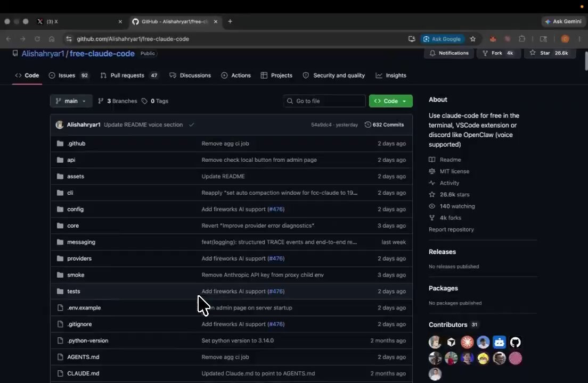This screenshot has height=383, width=588.
Task: Open the messaging folder
Action: (81, 242)
